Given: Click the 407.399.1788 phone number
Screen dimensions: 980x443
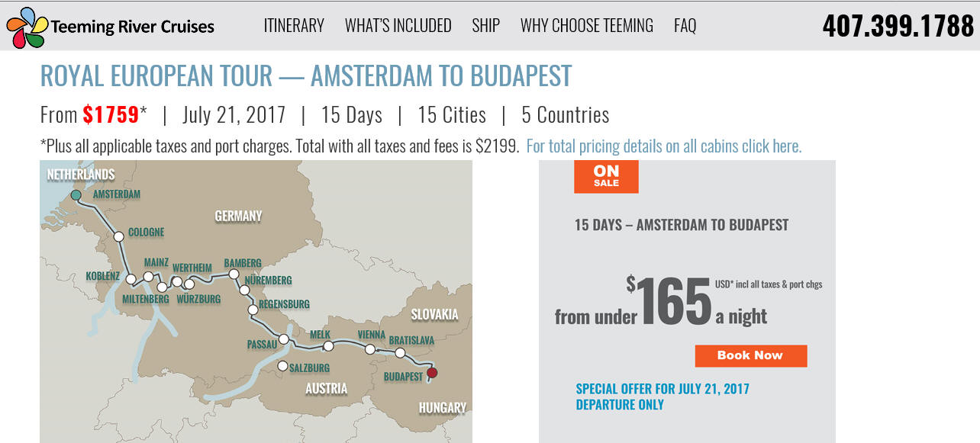Looking at the screenshot, I should click(898, 26).
